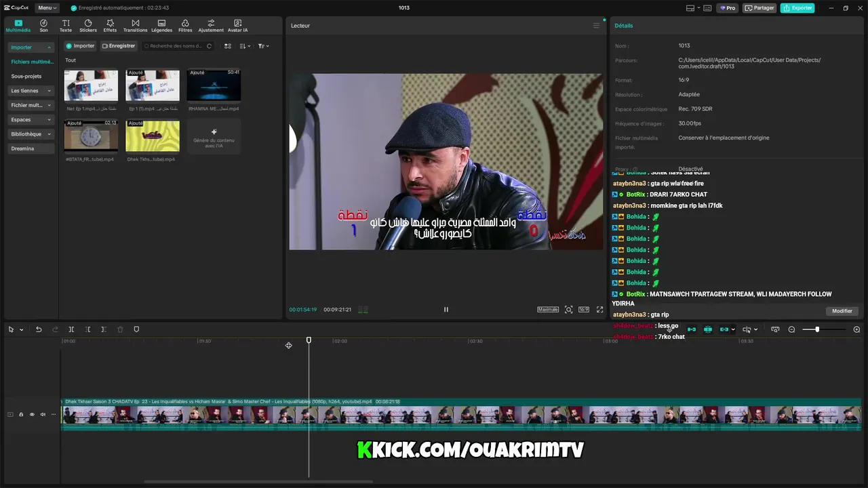
Task: Zoom out the timeline with minus icon
Action: click(x=791, y=329)
